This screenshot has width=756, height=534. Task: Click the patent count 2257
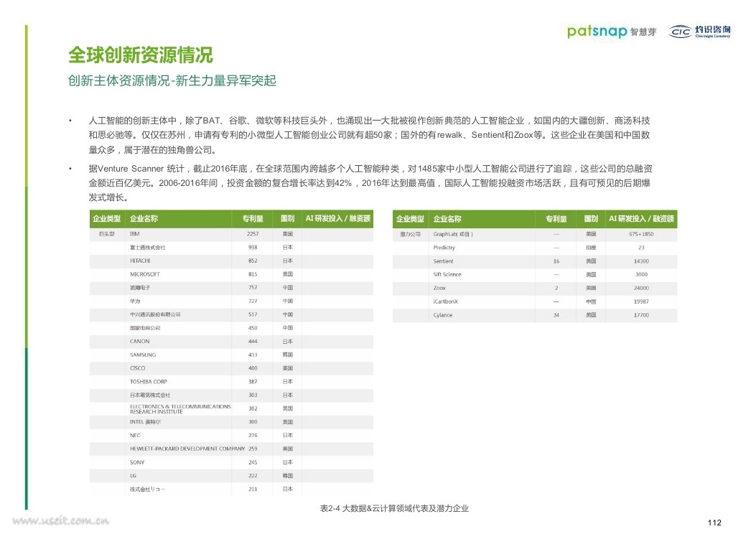pyautogui.click(x=253, y=234)
